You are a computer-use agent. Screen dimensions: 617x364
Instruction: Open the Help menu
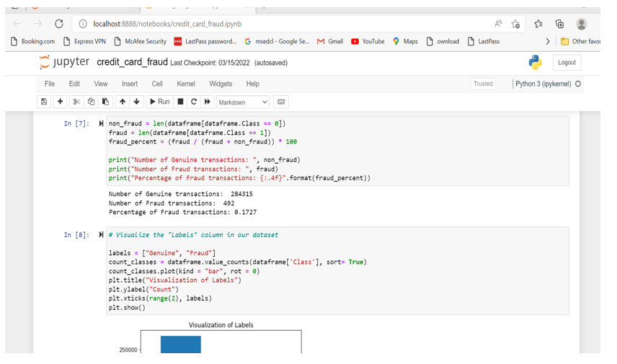(x=252, y=84)
